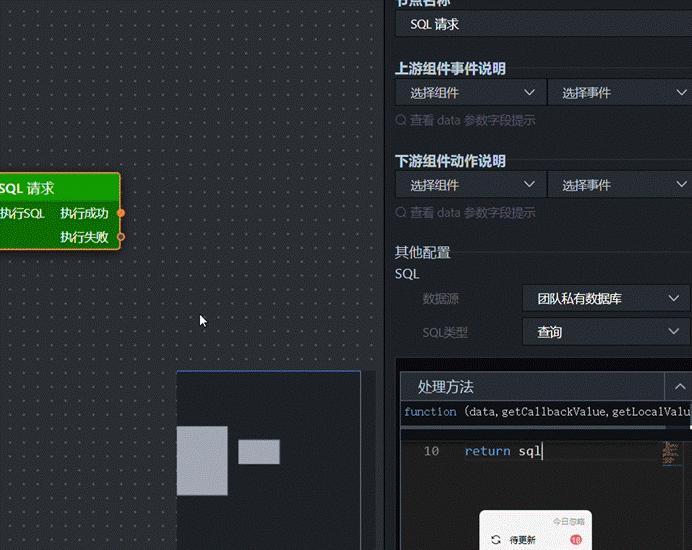
Task: Place cursor on line 10 return sql
Action: coord(503,451)
